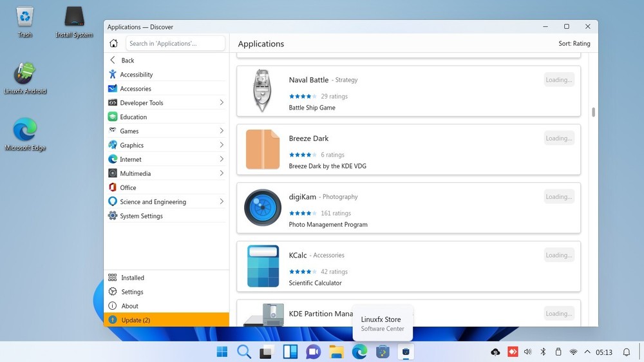Expand the Games category chevron
The width and height of the screenshot is (644, 362).
point(222,131)
